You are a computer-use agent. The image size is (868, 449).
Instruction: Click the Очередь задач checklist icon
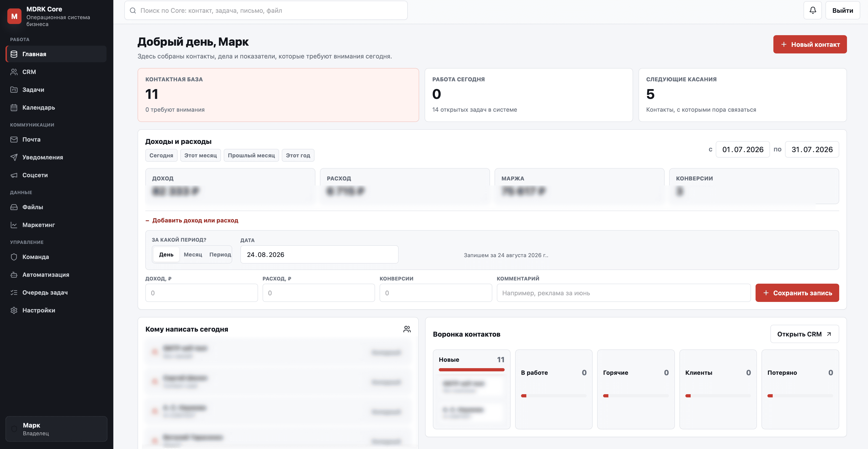coord(14,293)
